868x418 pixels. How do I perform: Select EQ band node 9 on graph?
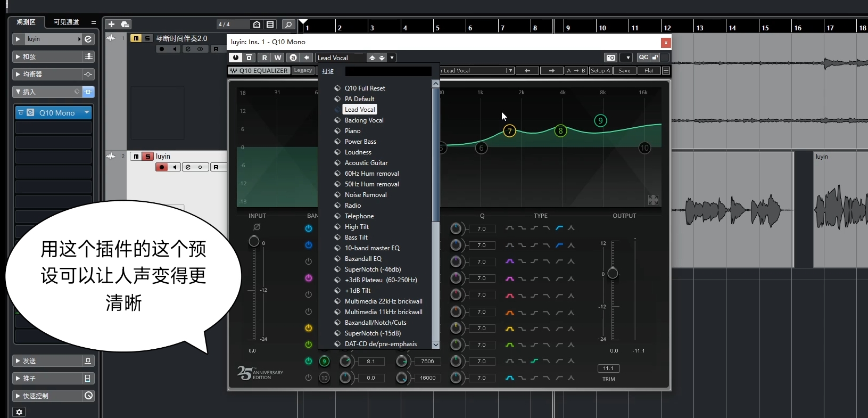coord(600,121)
